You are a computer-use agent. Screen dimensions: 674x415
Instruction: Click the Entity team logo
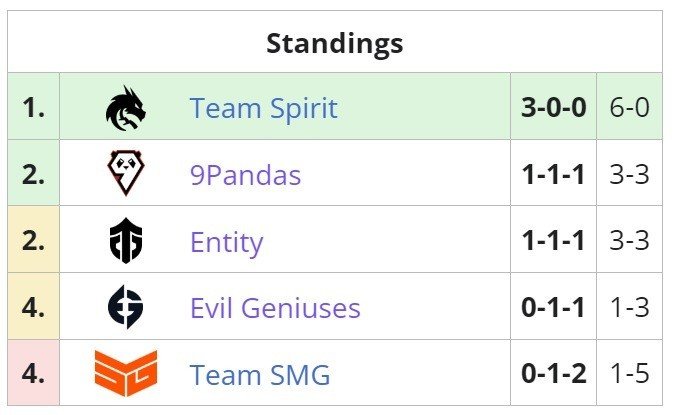pyautogui.click(x=126, y=240)
